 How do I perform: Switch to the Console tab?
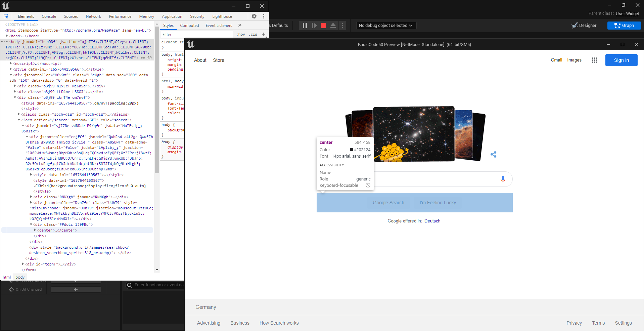point(49,16)
